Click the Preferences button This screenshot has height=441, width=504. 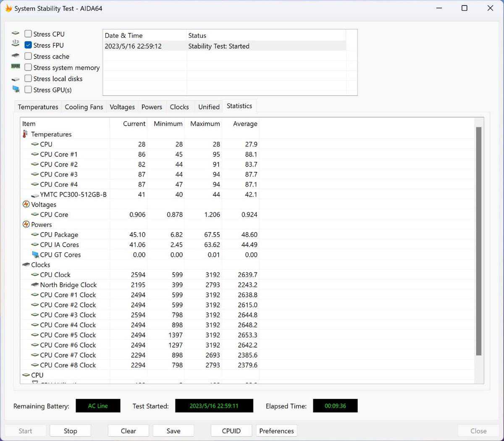(x=276, y=431)
